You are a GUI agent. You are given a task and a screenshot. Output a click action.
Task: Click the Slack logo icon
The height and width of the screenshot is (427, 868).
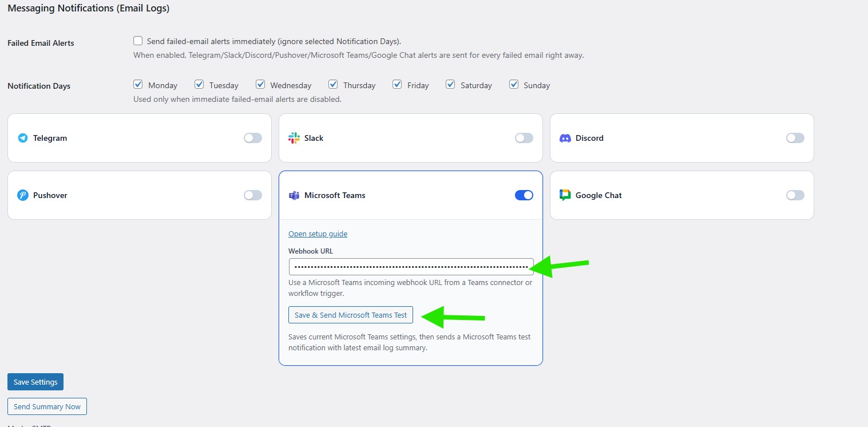tap(294, 138)
